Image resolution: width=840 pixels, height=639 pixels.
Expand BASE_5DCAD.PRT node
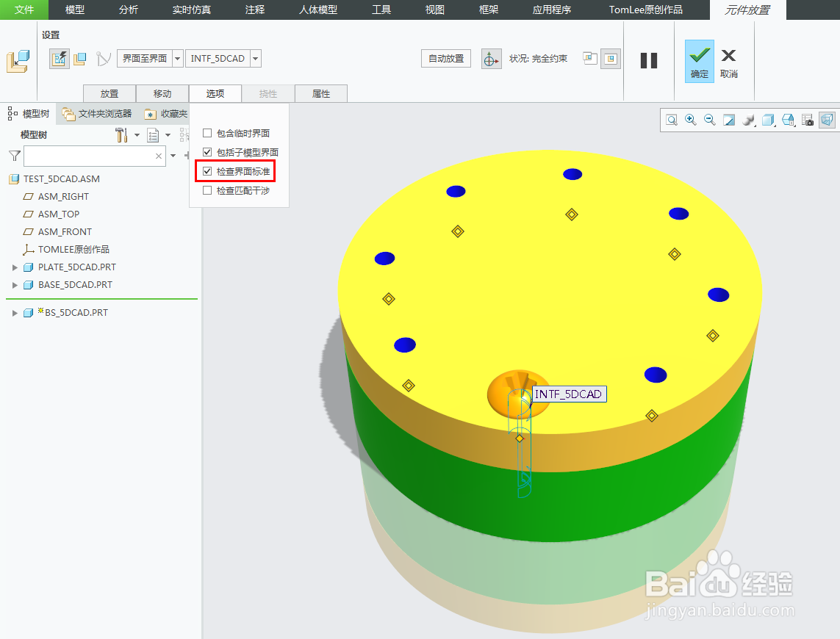tap(15, 285)
